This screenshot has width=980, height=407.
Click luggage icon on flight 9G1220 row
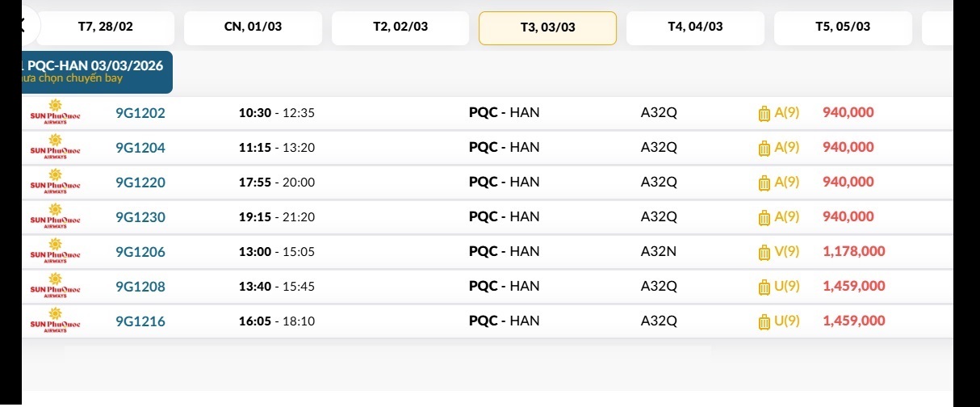pyautogui.click(x=764, y=183)
